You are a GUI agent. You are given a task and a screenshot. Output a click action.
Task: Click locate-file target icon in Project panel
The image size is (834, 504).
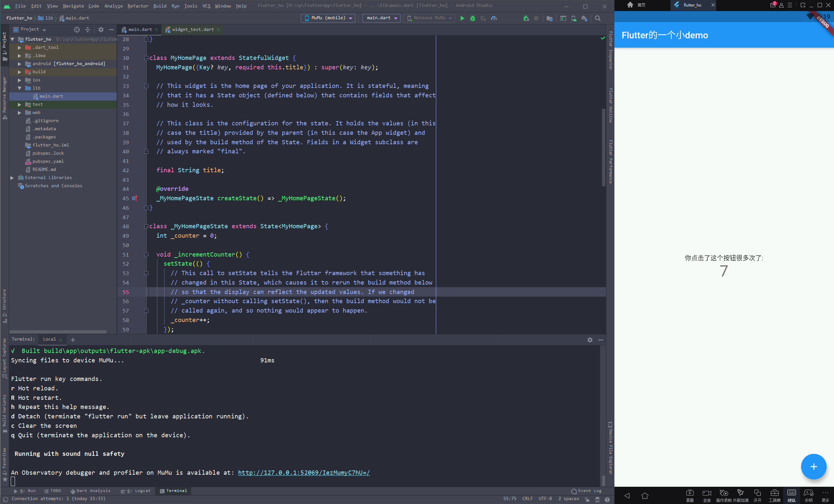click(77, 29)
